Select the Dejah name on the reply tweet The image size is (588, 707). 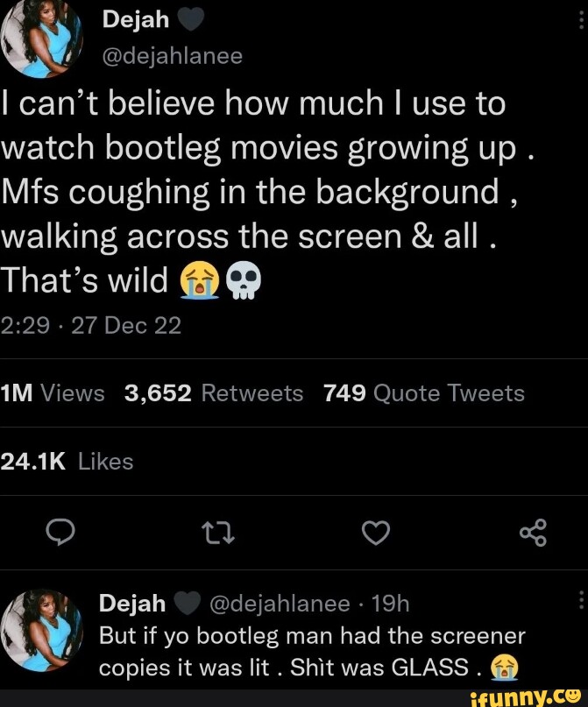[132, 604]
